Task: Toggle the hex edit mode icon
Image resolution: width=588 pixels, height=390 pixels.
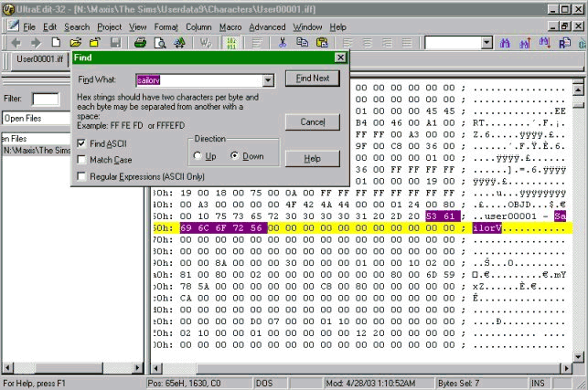Action: pyautogui.click(x=230, y=43)
